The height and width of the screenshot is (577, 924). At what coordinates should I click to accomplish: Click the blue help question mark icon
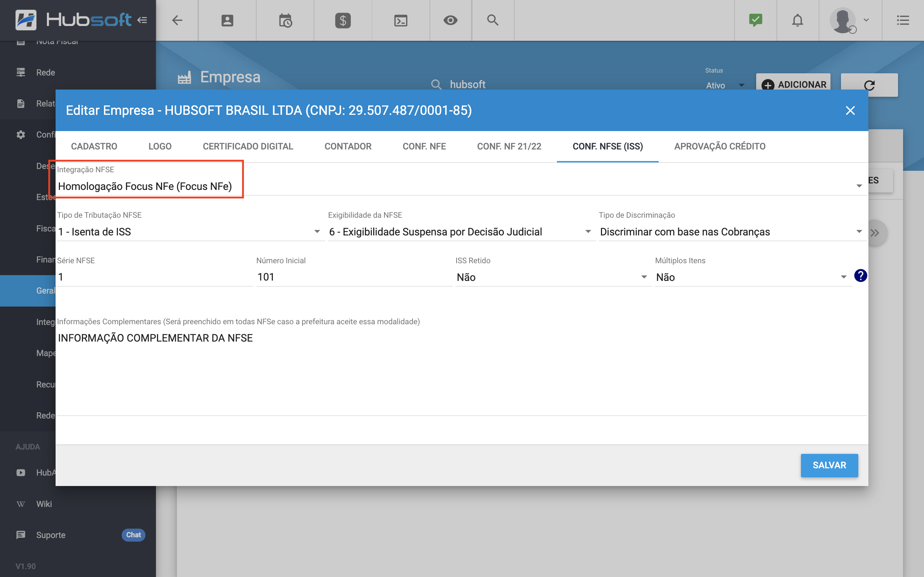coord(860,276)
